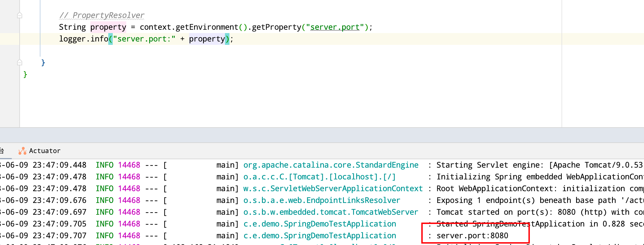Click the "server.port" string in getProperty
The image size is (644, 245).
pyautogui.click(x=335, y=27)
